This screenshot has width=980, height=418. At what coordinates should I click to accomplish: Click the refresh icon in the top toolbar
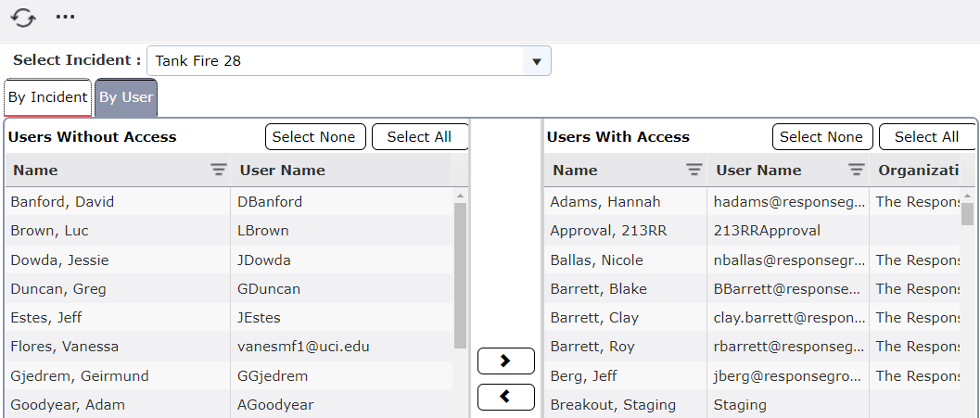coord(23,18)
